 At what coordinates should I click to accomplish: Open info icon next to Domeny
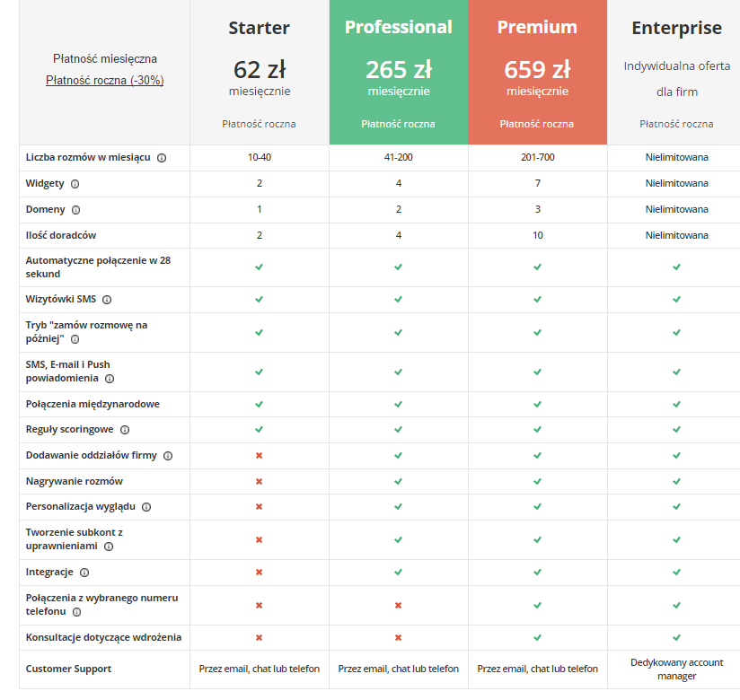click(76, 210)
